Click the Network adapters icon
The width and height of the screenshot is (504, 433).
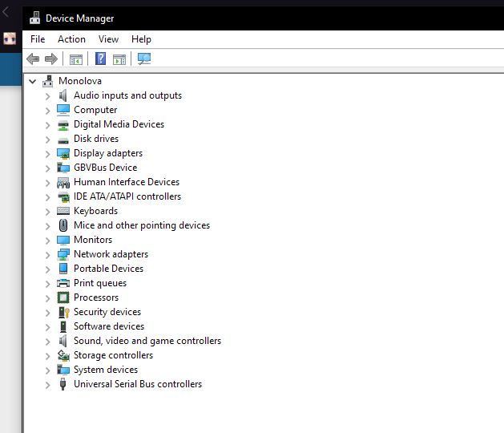(x=63, y=254)
